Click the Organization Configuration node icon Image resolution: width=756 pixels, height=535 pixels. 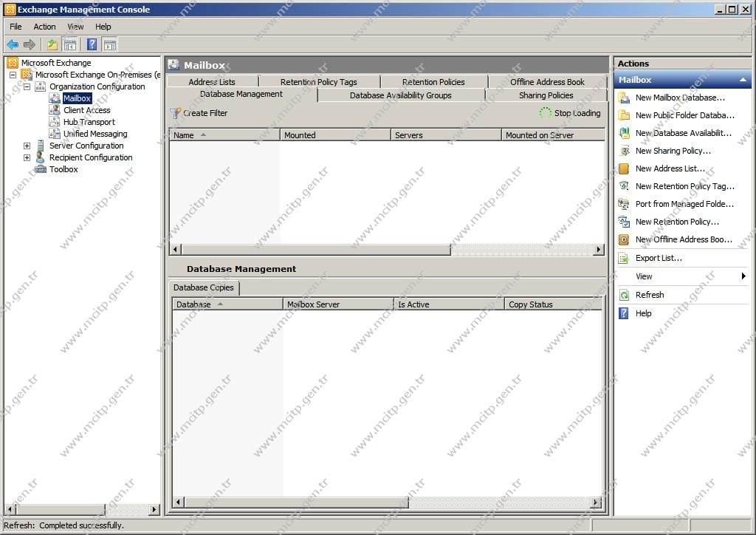click(x=41, y=86)
